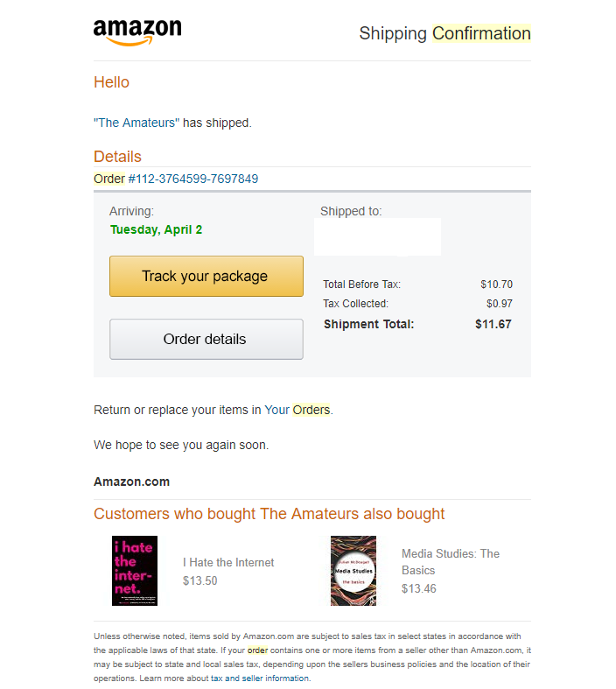Click the $13.50 price
616x689 pixels.
(x=200, y=580)
